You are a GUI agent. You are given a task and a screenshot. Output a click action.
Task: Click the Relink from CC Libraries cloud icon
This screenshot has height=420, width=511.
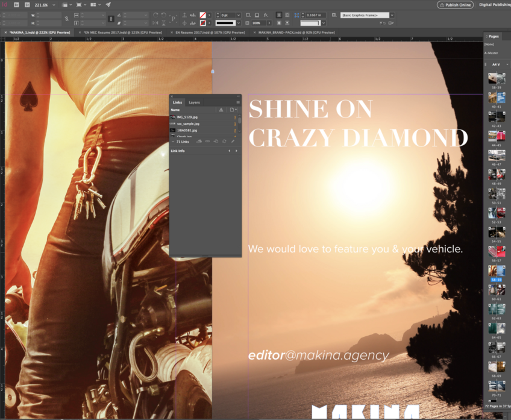pyautogui.click(x=199, y=142)
